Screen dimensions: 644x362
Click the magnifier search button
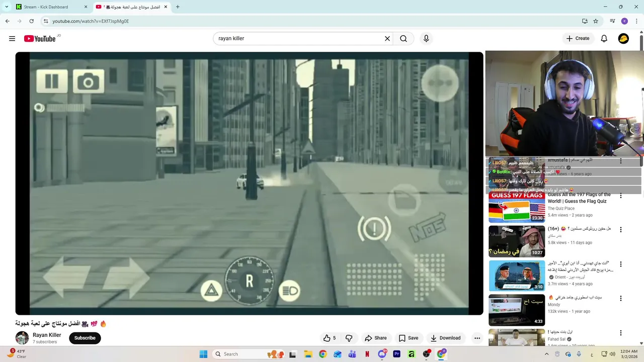coord(404,39)
